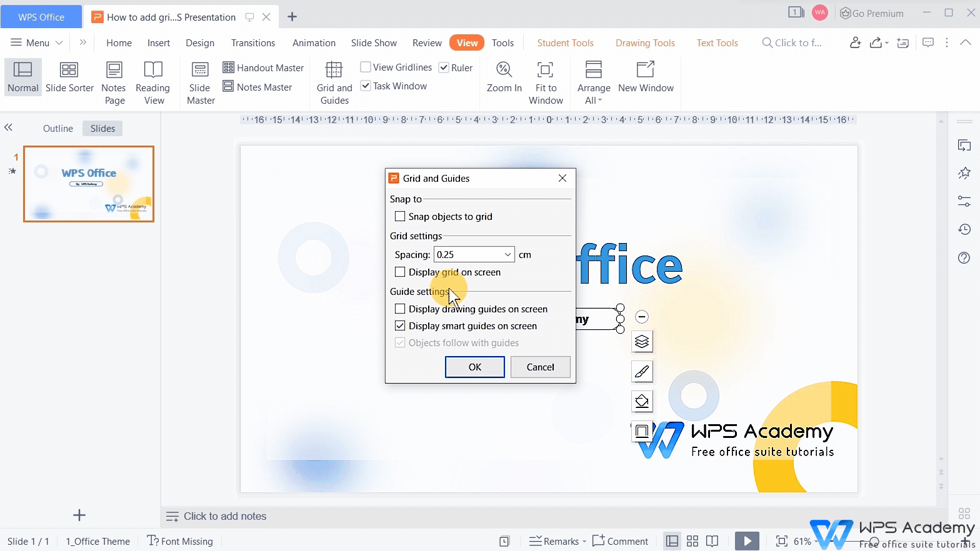Switch to the Transitions tab
Image resolution: width=980 pixels, height=551 pixels.
(x=253, y=42)
